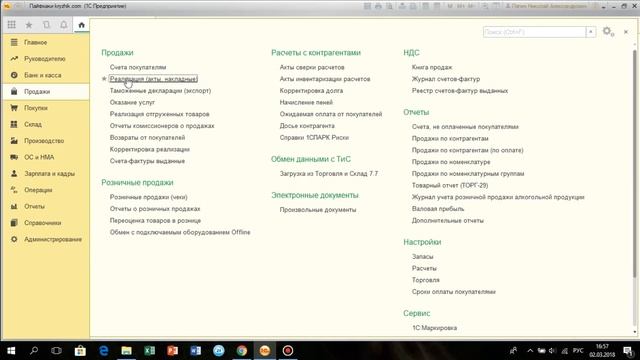Toggle favorite star next to Реализация

click(x=104, y=79)
